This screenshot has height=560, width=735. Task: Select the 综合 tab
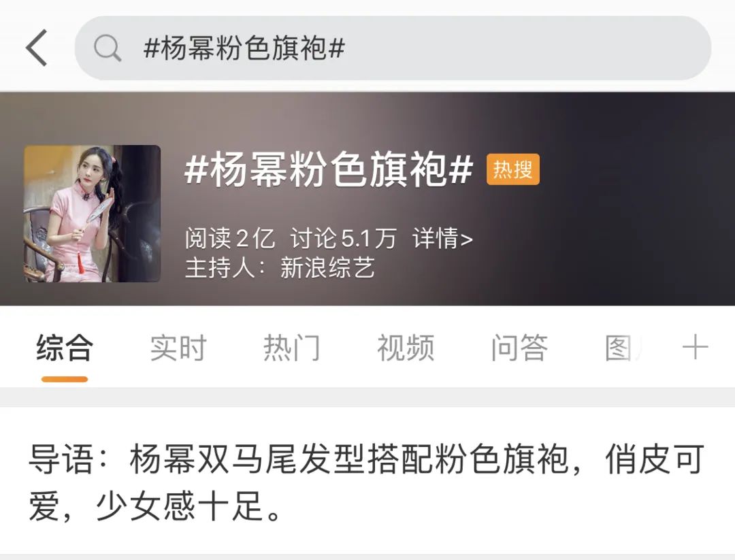65,348
